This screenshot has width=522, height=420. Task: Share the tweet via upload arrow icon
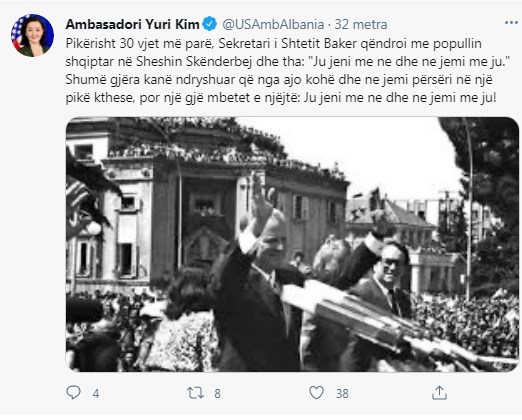(x=439, y=392)
